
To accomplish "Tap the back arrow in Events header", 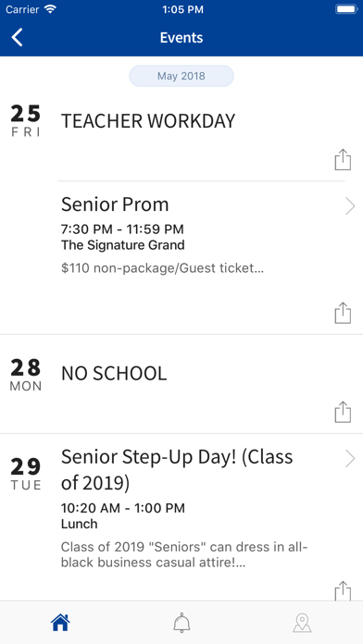I will point(18,37).
